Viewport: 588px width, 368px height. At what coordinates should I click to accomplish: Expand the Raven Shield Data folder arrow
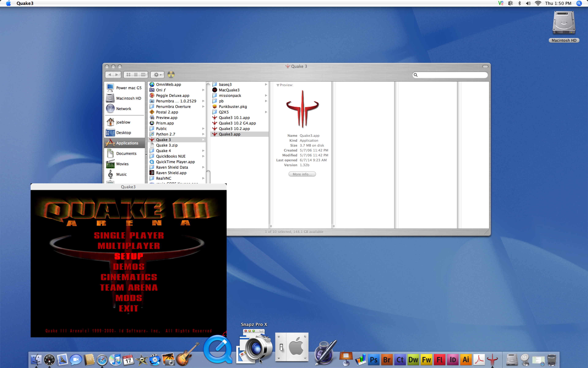pyautogui.click(x=203, y=167)
